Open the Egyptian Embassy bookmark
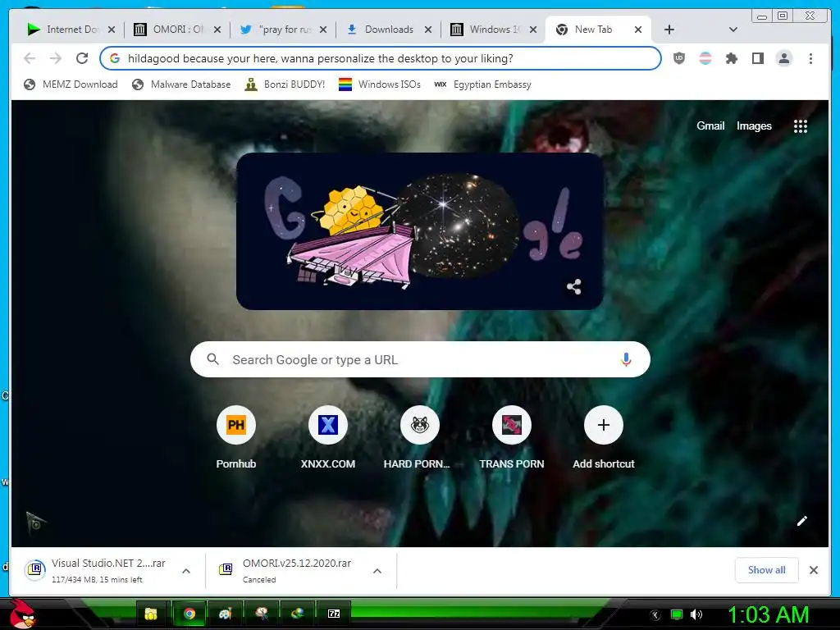Viewport: 840px width, 630px height. 482,84
